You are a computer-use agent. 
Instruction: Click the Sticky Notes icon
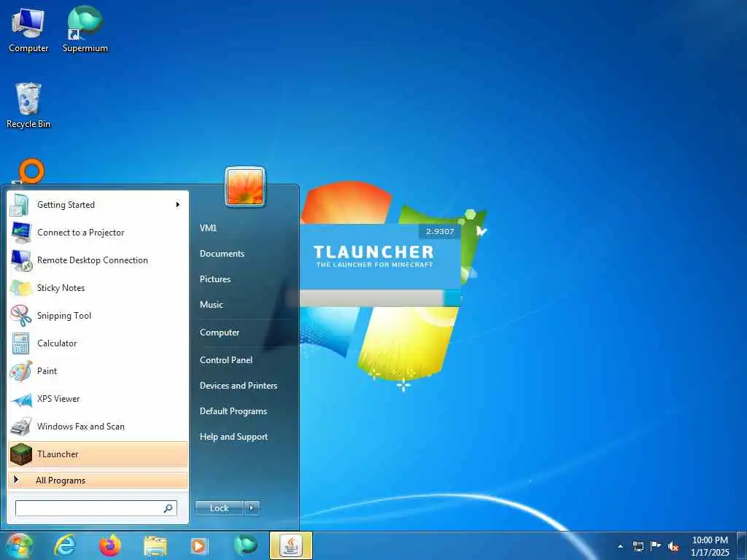tap(21, 287)
